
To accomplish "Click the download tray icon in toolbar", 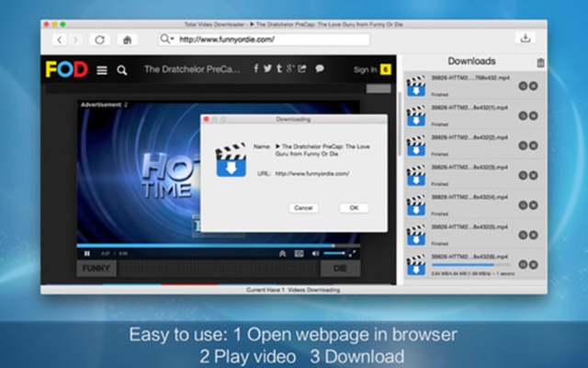I will point(526,38).
